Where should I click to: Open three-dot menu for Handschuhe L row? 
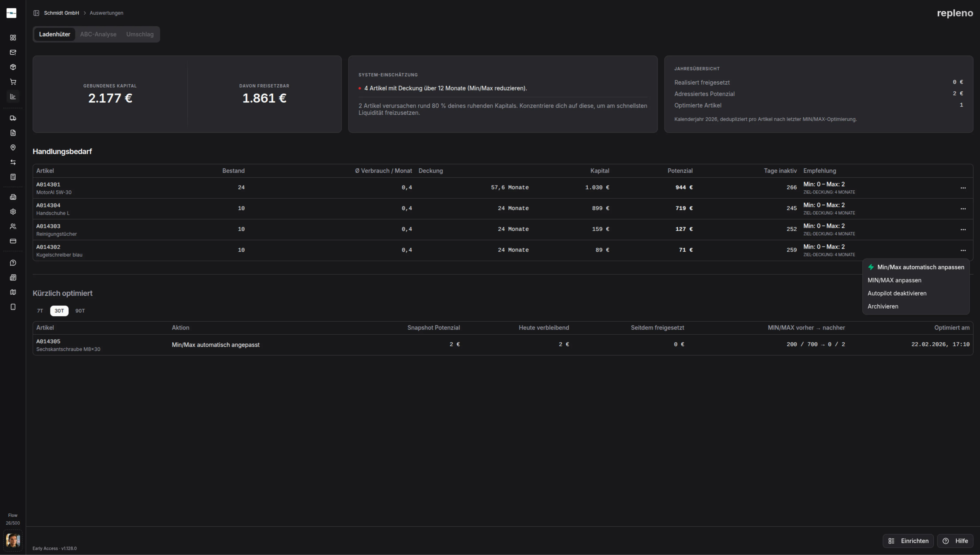coord(963,209)
